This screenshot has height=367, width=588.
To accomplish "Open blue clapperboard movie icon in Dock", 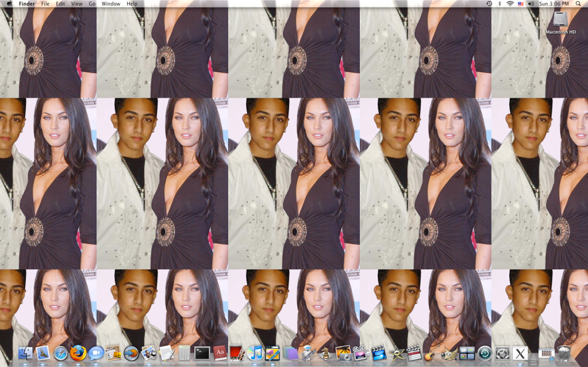I will (x=378, y=353).
